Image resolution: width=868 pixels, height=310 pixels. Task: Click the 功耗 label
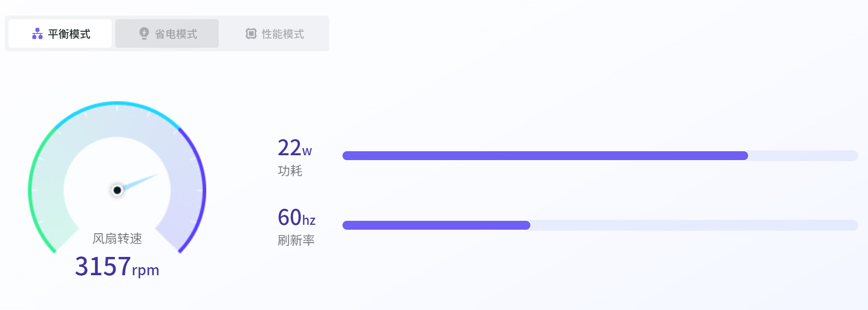(x=290, y=171)
